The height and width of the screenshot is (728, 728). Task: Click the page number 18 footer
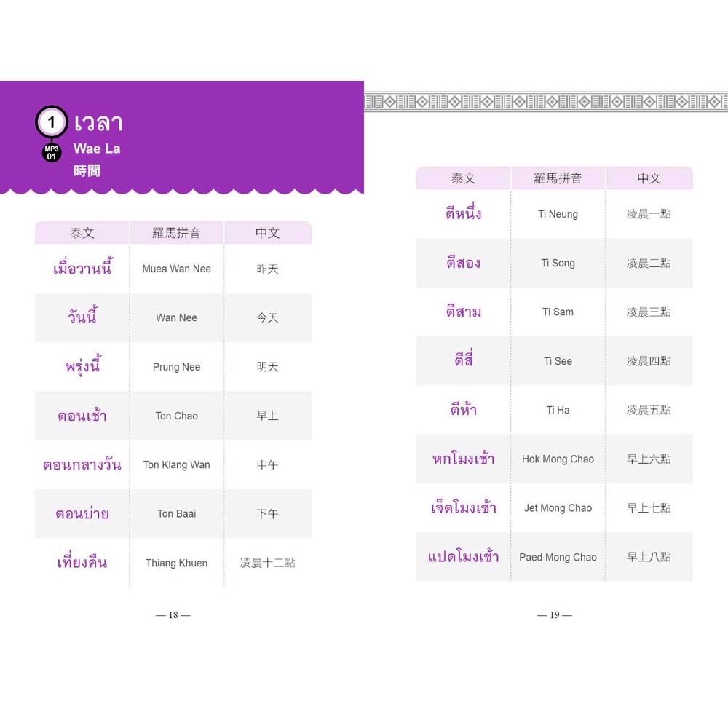click(173, 615)
